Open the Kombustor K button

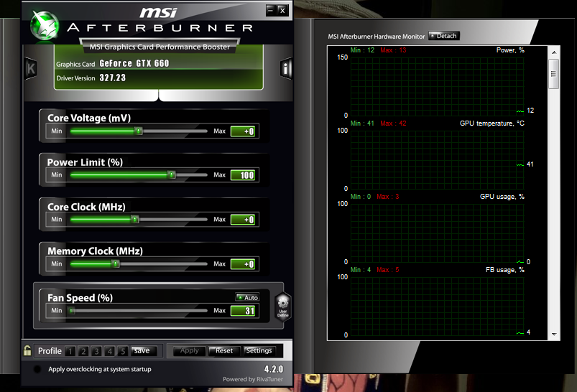(x=31, y=68)
